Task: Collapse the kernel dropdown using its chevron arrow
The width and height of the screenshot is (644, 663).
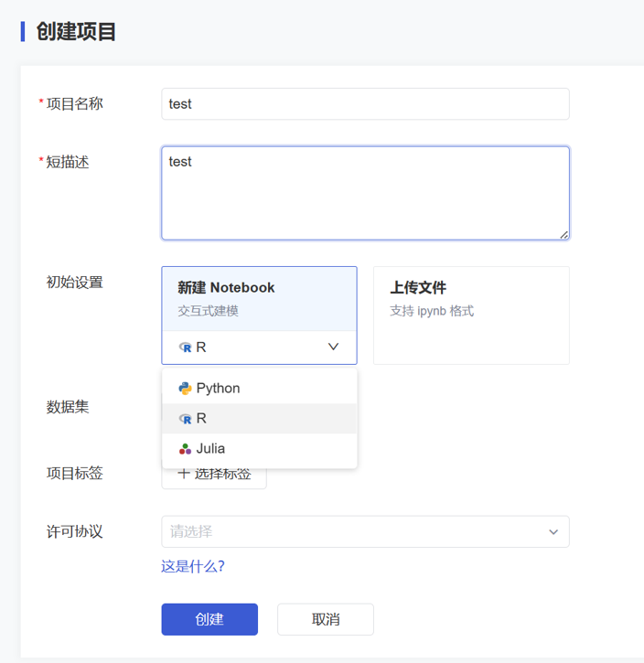Action: coord(333,348)
